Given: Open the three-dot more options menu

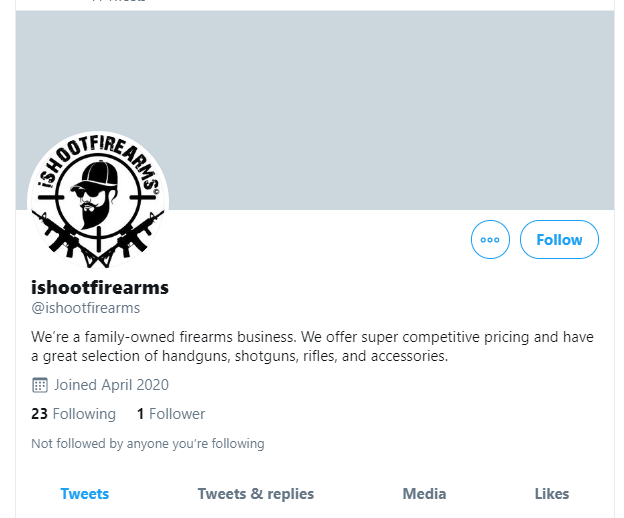Looking at the screenshot, I should [x=490, y=240].
